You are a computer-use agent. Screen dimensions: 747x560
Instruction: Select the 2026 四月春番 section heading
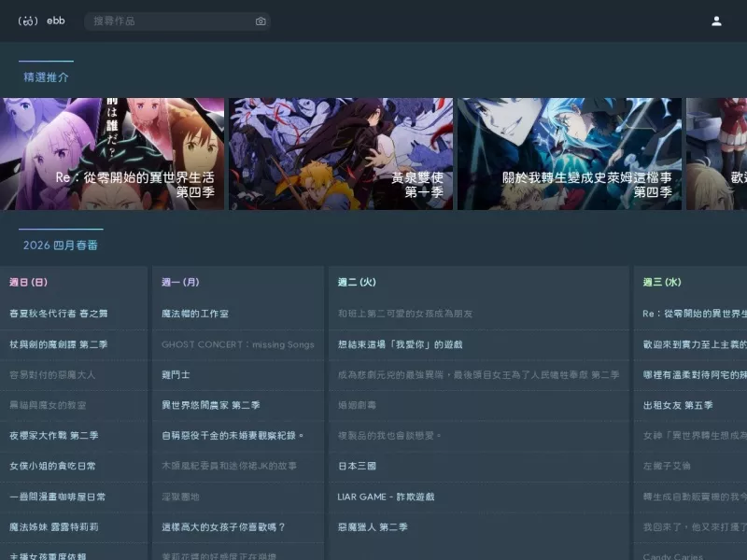click(61, 245)
